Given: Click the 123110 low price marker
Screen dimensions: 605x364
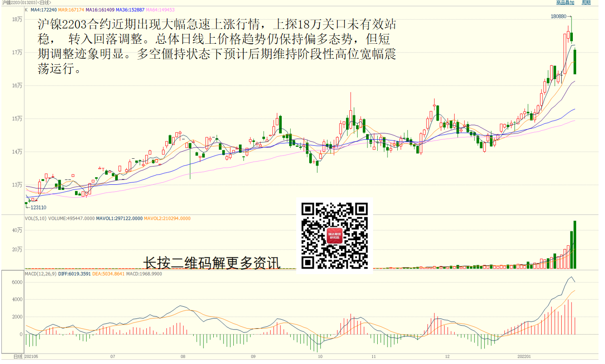Looking at the screenshot, I should (x=38, y=208).
